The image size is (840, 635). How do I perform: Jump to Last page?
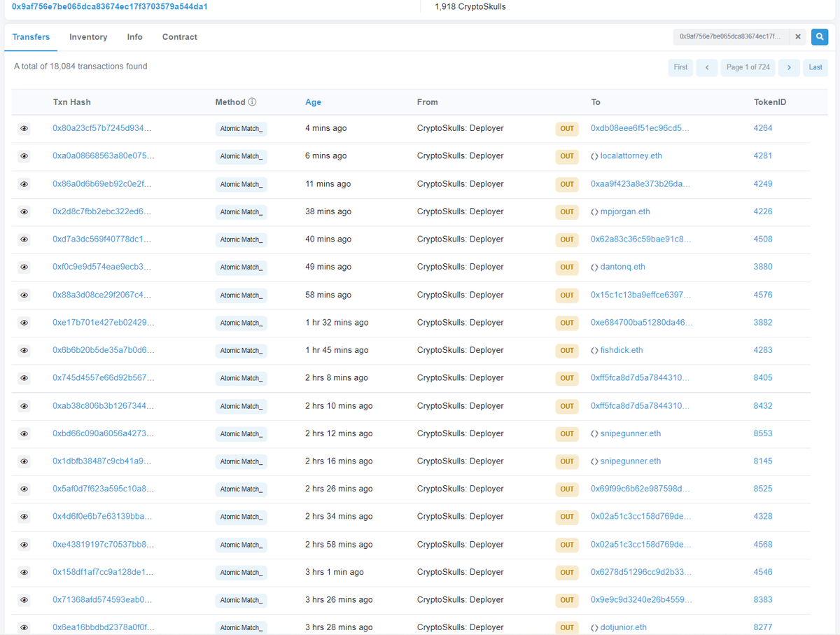click(x=815, y=67)
